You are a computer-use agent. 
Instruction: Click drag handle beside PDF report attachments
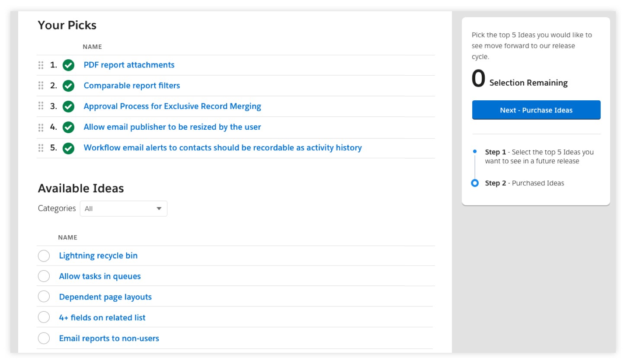pyautogui.click(x=41, y=65)
